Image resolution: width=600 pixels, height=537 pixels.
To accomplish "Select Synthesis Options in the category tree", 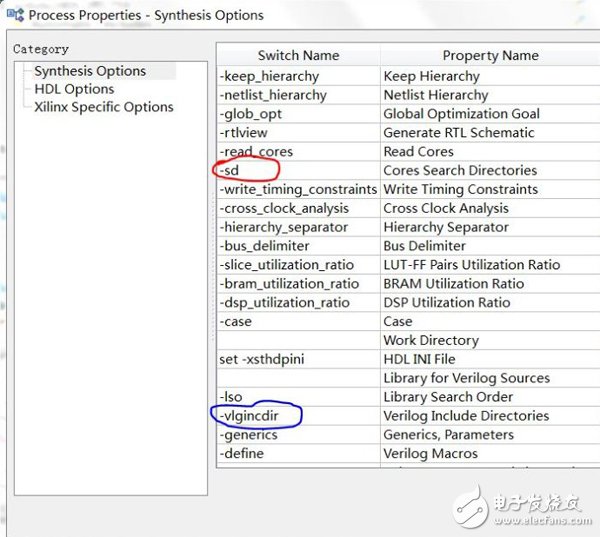I will pyautogui.click(x=90, y=71).
